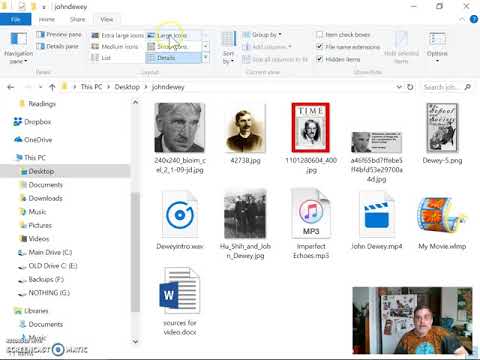480x360 pixels.
Task: Click the navigation pane scroll-down arrow
Action: click(135, 341)
